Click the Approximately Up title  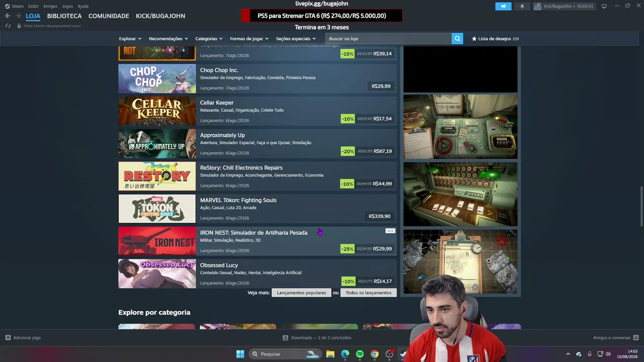[x=222, y=135]
